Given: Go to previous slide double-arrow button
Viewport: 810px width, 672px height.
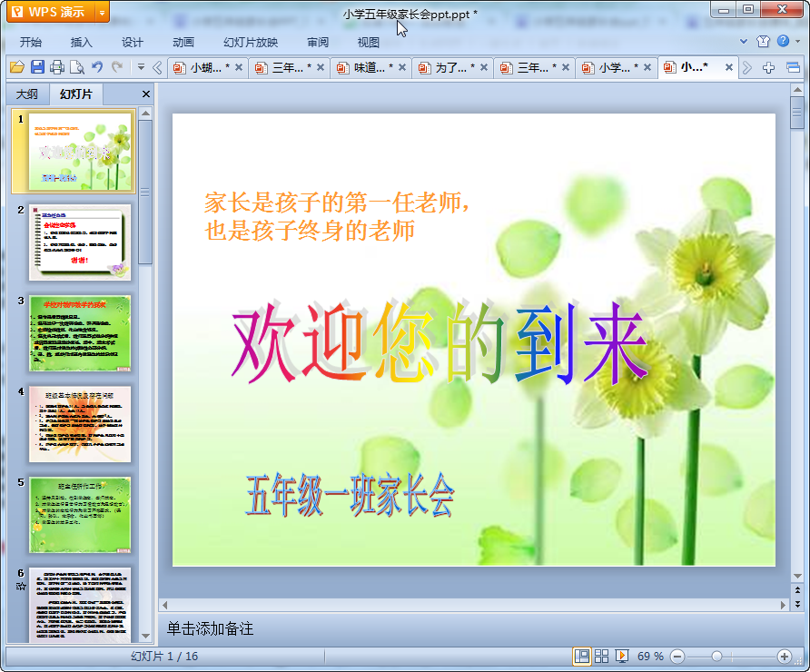Looking at the screenshot, I should point(797,590).
